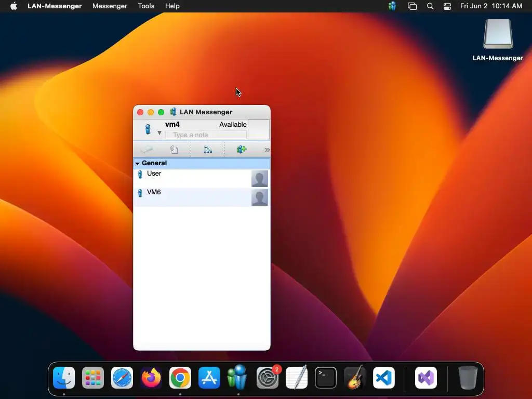Viewport: 532px width, 399px height.
Task: Open the Help menu
Action: click(172, 6)
